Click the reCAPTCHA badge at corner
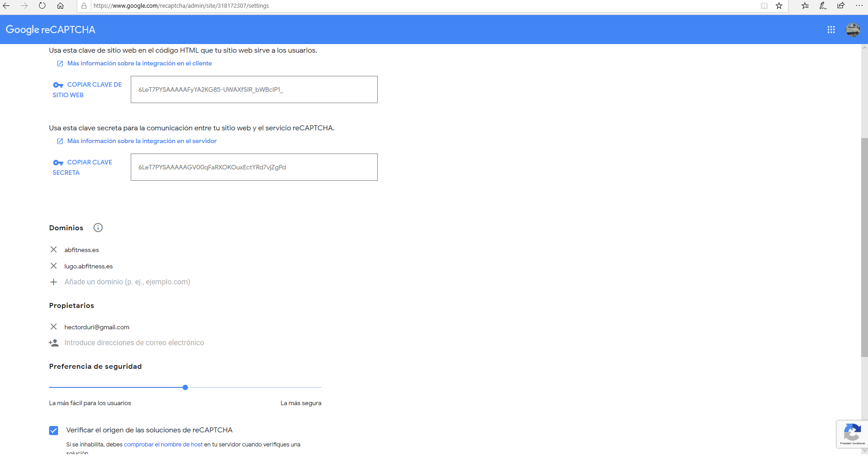Image resolution: width=868 pixels, height=456 pixels. [852, 434]
